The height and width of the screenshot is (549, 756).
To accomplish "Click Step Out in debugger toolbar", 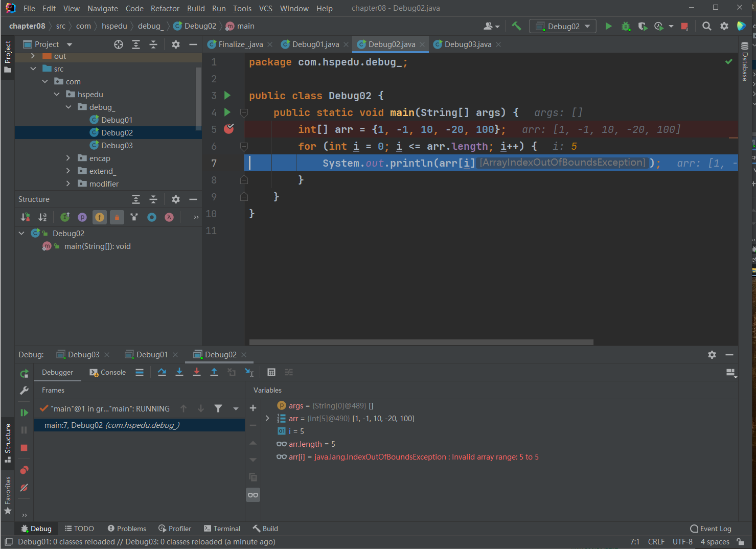I will click(214, 372).
